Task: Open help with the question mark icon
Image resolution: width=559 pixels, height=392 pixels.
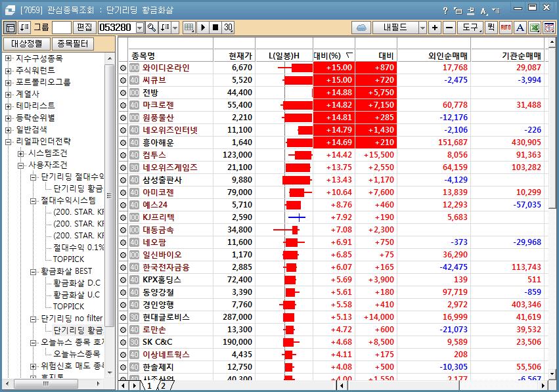Action: tap(445, 11)
